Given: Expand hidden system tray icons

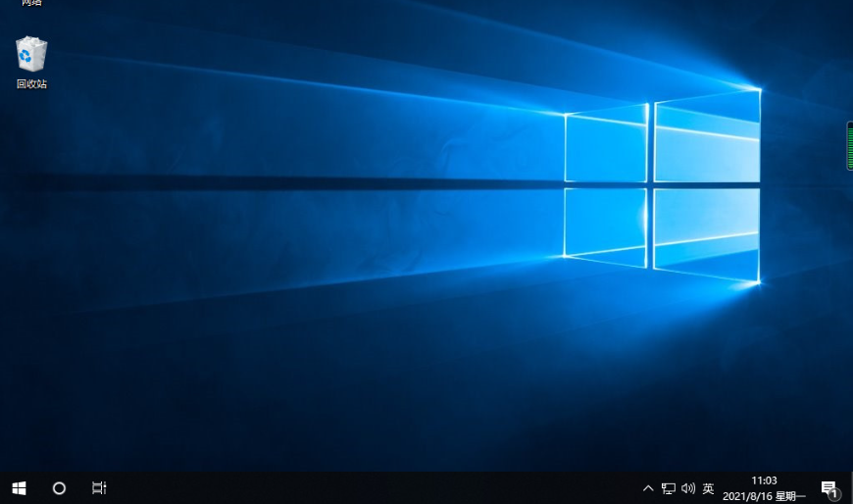Looking at the screenshot, I should tap(648, 488).
